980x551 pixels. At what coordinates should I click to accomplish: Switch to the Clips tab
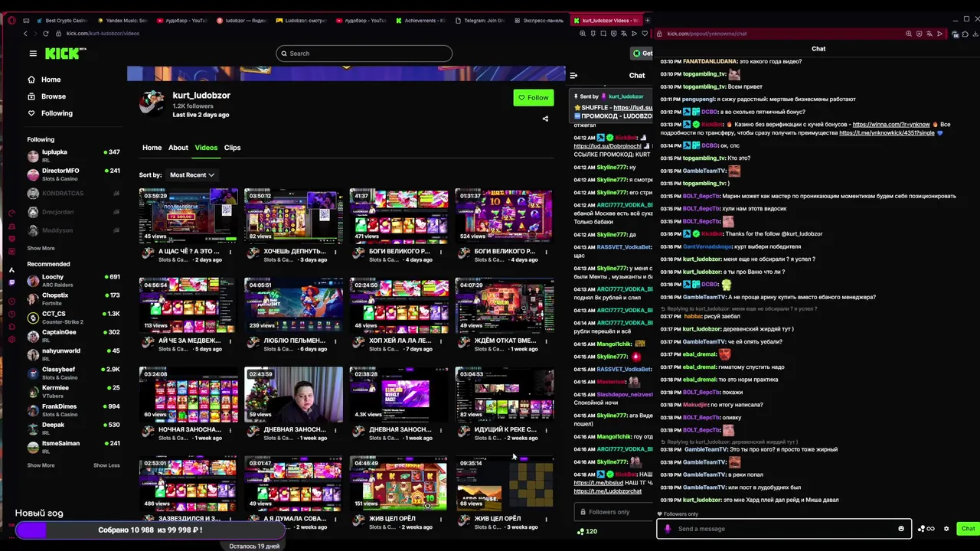(232, 148)
